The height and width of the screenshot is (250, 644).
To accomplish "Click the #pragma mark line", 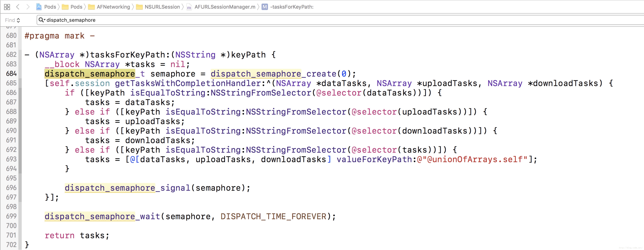I will pyautogui.click(x=60, y=36).
